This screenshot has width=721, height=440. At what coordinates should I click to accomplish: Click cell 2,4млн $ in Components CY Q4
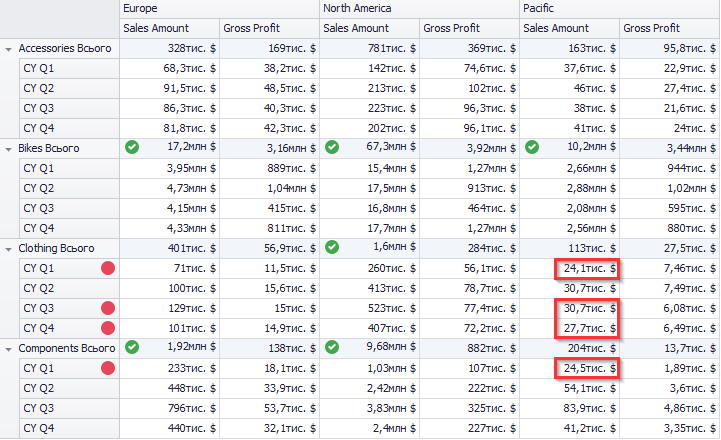click(369, 429)
